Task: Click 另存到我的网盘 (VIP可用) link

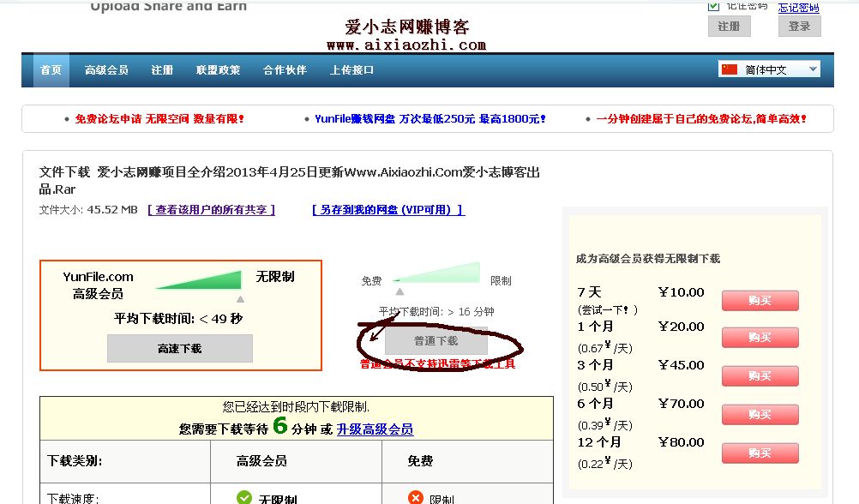Action: pos(388,210)
